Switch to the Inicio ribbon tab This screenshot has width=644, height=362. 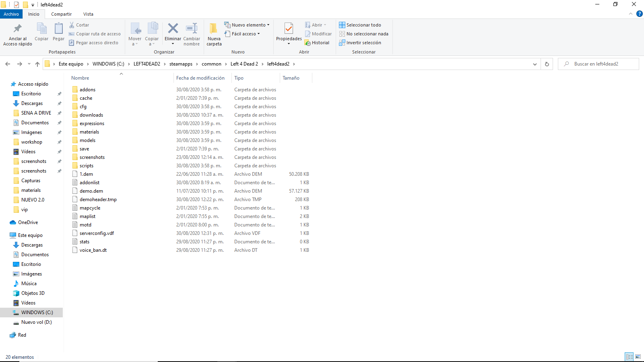34,14
